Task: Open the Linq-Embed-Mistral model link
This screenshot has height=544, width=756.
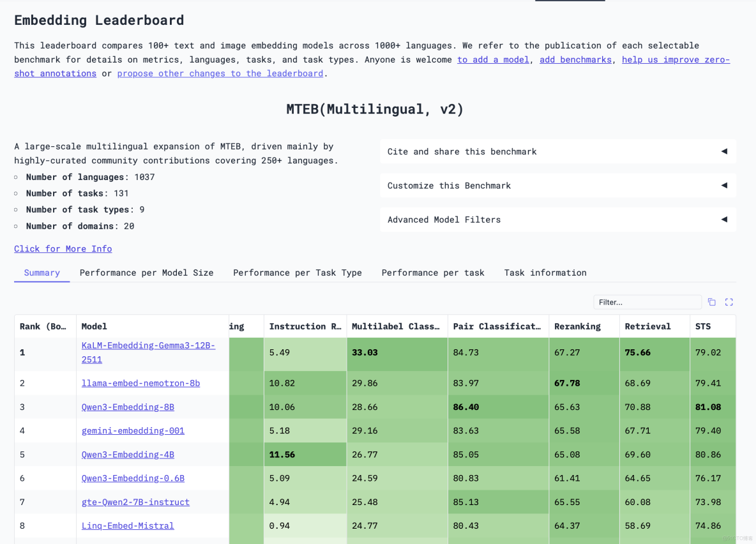Action: click(x=128, y=525)
